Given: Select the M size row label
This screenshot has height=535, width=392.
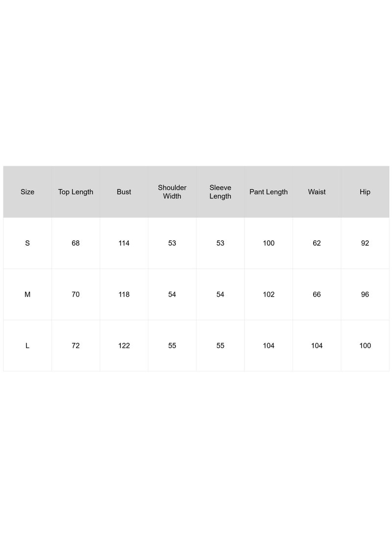Looking at the screenshot, I should (27, 294).
